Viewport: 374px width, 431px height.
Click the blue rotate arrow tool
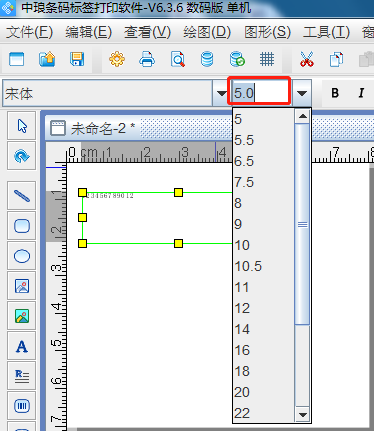[22, 156]
